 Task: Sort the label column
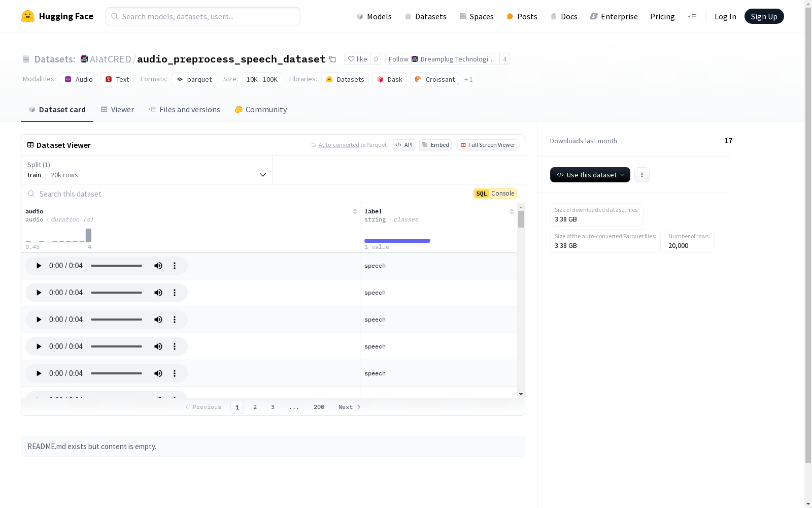tap(512, 211)
